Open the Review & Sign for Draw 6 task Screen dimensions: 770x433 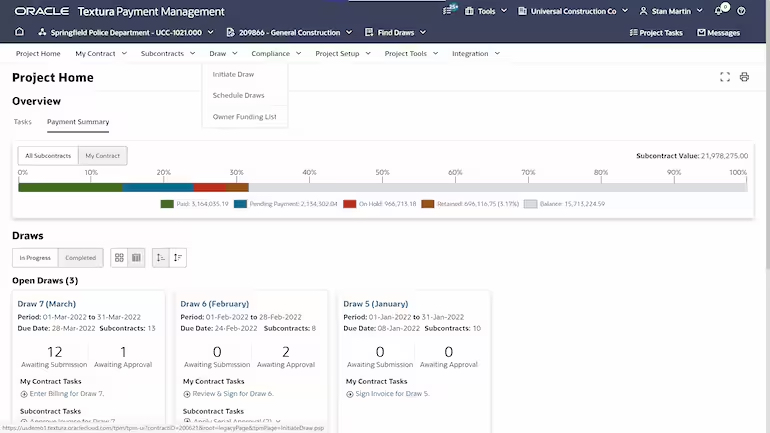pos(233,394)
